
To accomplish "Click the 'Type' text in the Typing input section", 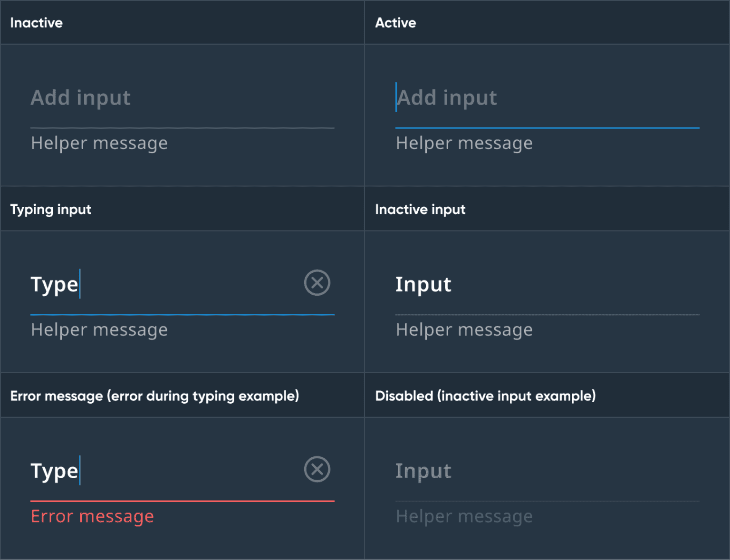I will tap(54, 284).
